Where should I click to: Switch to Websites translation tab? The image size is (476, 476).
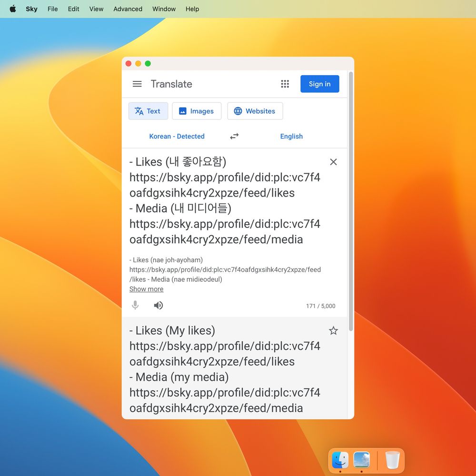(255, 111)
